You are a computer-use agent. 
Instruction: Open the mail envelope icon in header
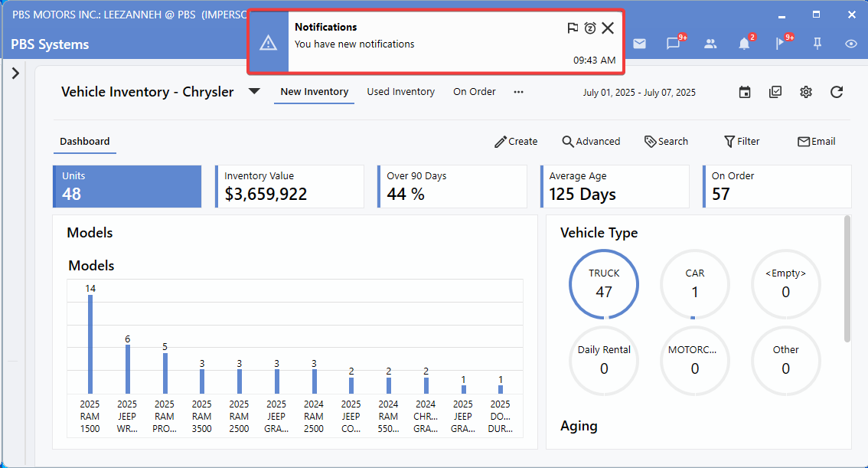pos(639,44)
